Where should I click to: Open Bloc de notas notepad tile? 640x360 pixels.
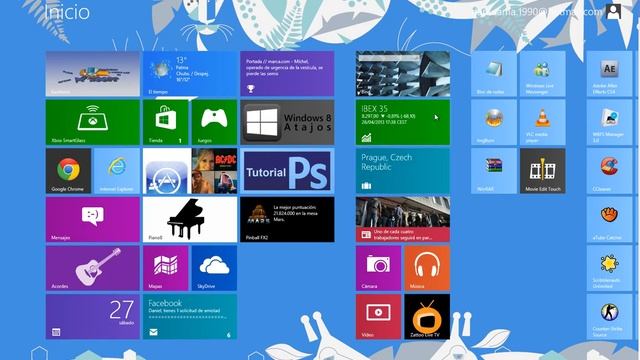494,74
